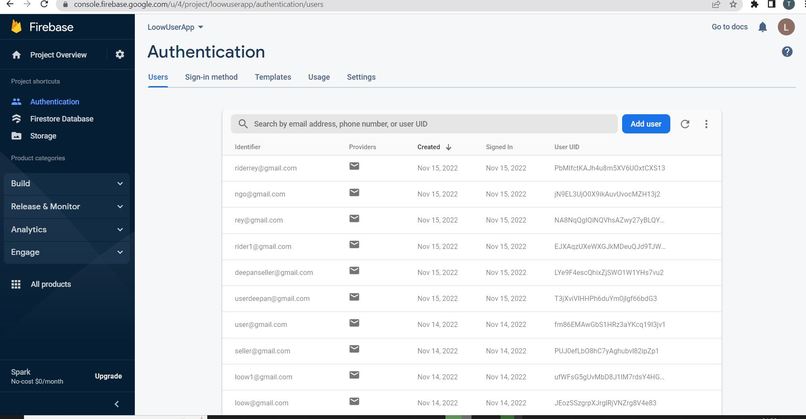The height and width of the screenshot is (419, 806).
Task: Switch to the Usage tab
Action: 319,77
